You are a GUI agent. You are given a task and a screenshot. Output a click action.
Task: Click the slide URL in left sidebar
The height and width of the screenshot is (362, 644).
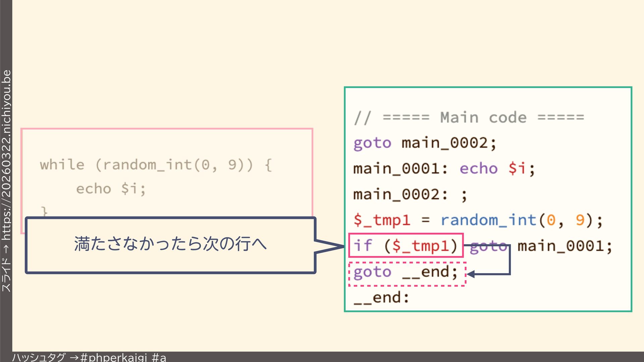pos(6,154)
